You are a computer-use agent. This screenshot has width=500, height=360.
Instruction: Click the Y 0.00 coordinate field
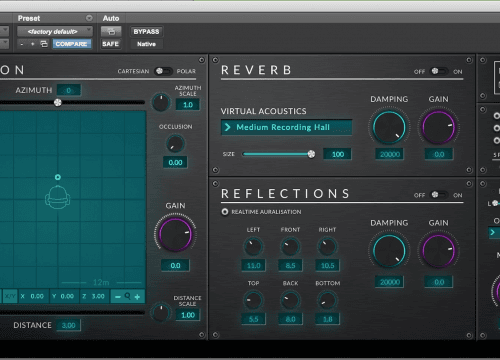[63, 296]
